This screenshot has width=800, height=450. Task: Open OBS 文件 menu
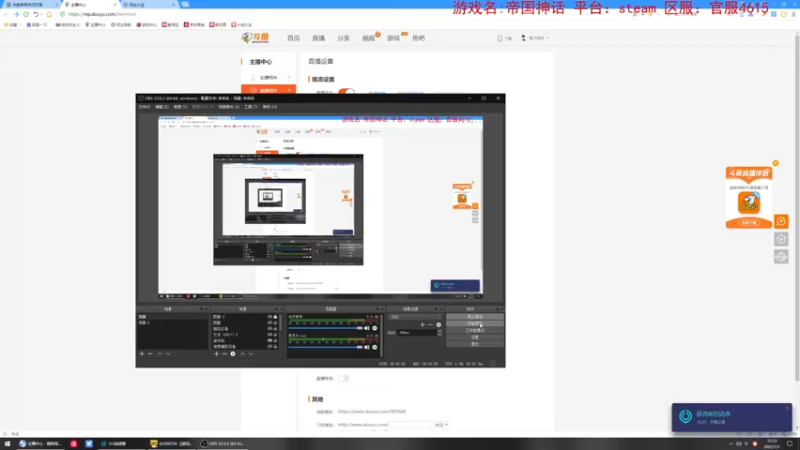144,107
